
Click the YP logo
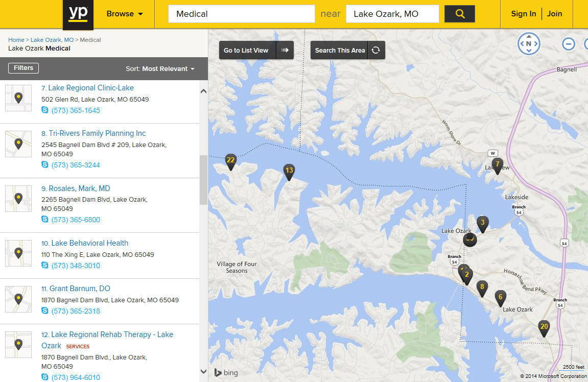tap(78, 15)
